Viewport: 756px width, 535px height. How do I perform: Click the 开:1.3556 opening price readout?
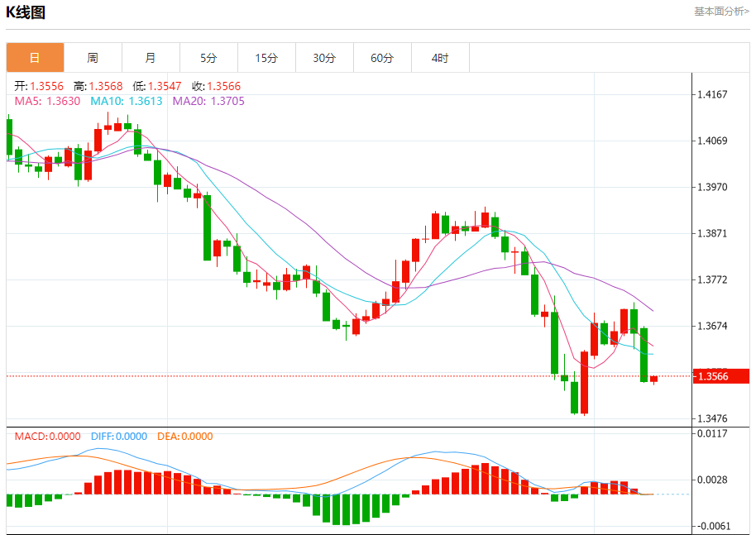[x=39, y=86]
